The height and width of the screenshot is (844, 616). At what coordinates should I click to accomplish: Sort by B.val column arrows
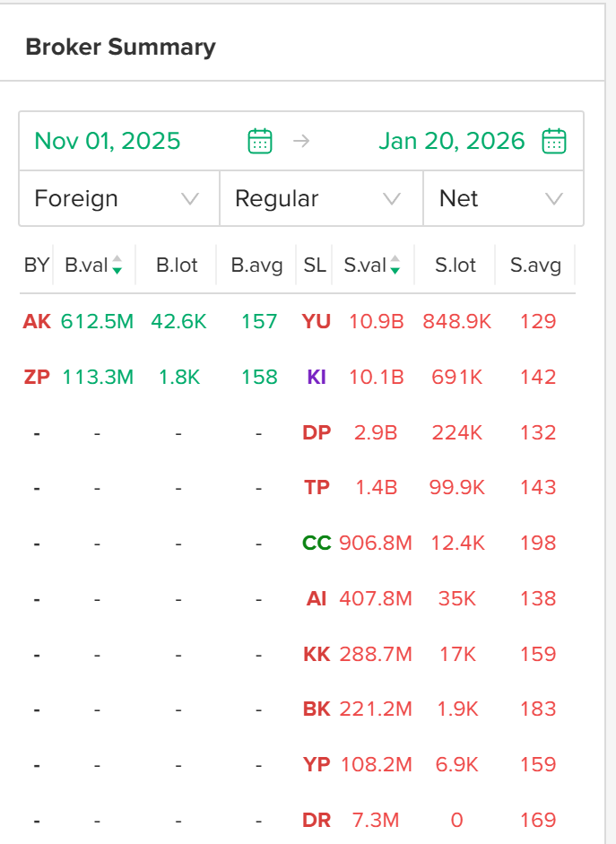(117, 265)
